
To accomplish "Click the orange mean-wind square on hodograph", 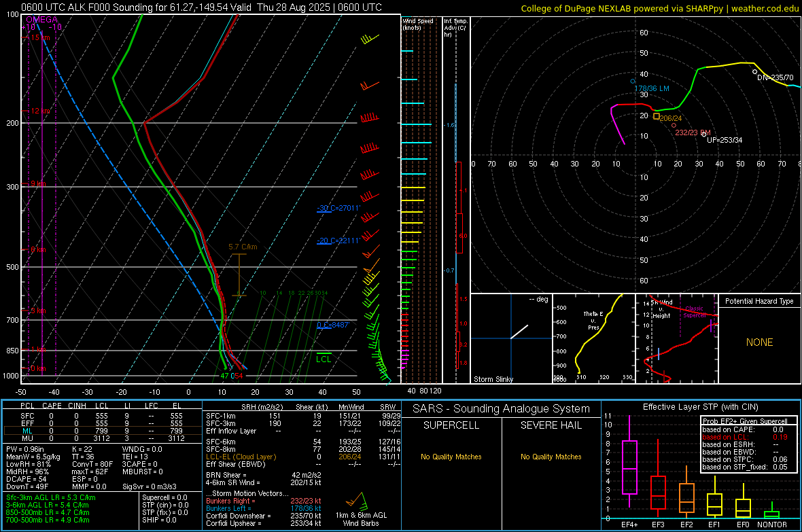I will [657, 117].
